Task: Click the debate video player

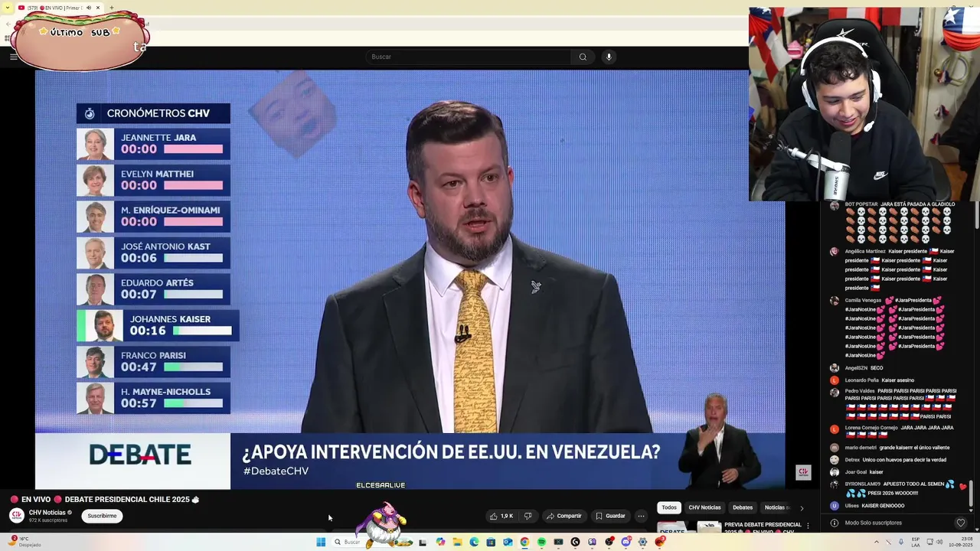Action: click(x=410, y=279)
